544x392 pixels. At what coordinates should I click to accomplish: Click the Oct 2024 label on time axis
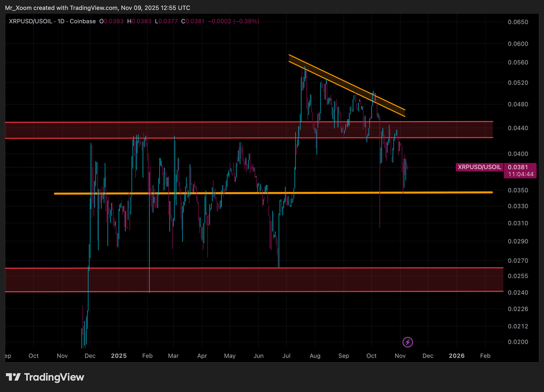tap(34, 356)
